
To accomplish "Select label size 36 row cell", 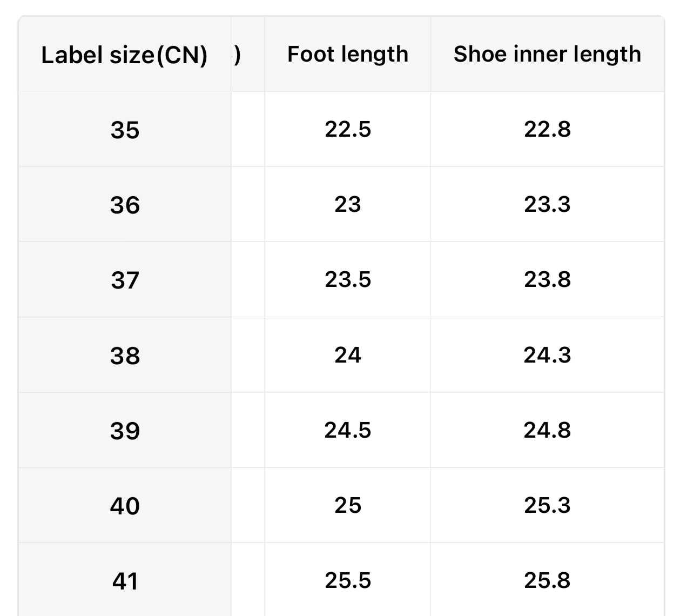I will click(x=125, y=205).
